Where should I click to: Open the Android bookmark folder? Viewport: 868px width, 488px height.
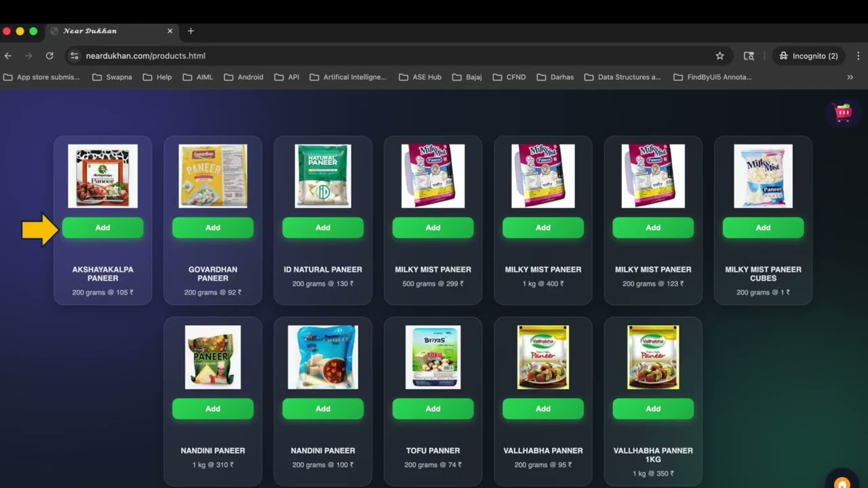[243, 77]
